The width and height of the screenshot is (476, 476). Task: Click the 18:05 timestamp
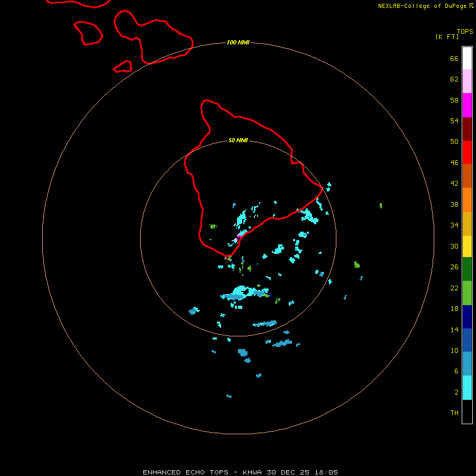[x=326, y=472]
